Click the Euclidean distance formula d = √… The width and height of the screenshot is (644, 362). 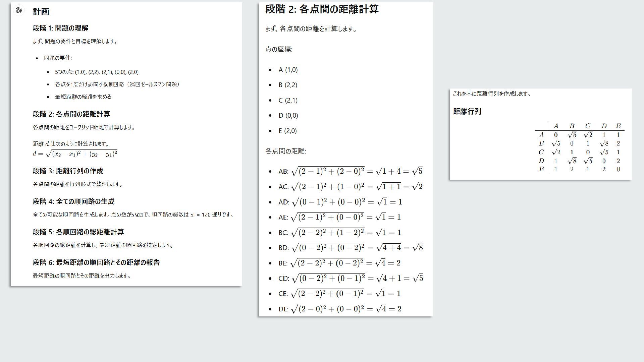click(x=75, y=154)
